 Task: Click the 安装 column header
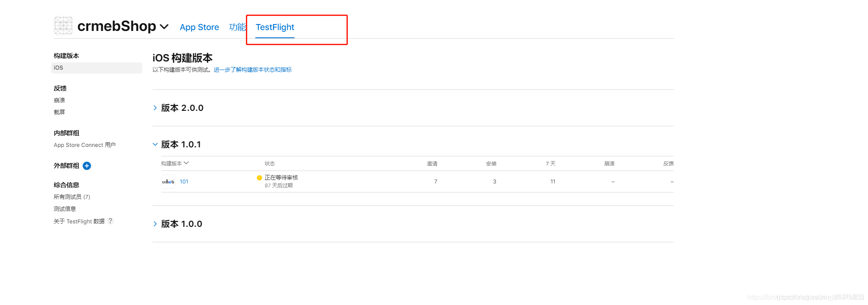491,164
